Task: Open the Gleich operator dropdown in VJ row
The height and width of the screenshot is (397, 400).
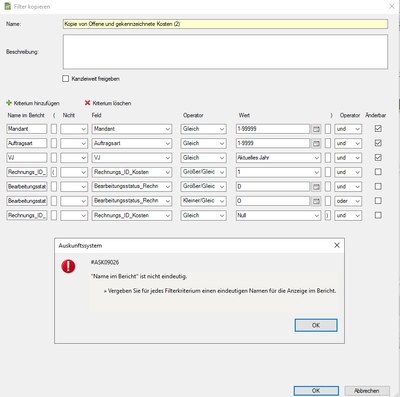Action: pyautogui.click(x=204, y=158)
